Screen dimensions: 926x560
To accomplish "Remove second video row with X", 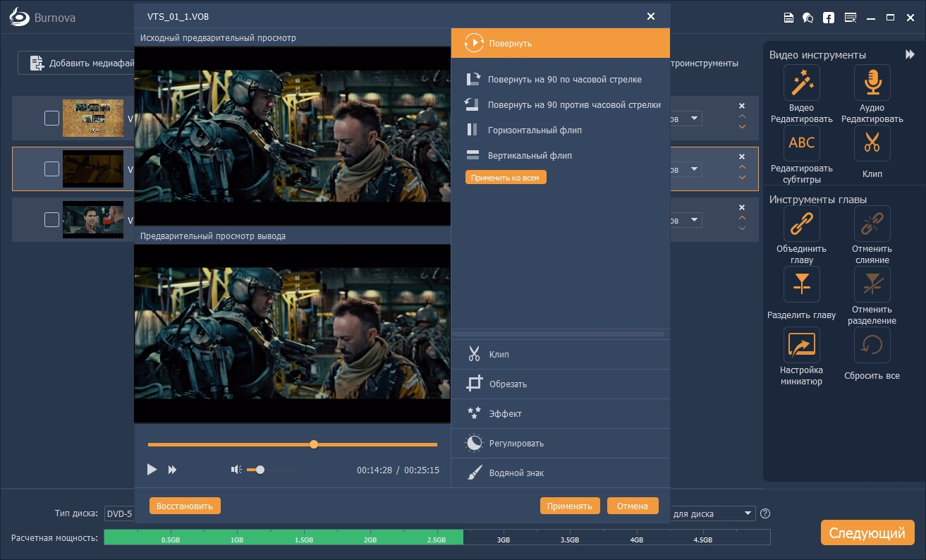I will point(742,157).
